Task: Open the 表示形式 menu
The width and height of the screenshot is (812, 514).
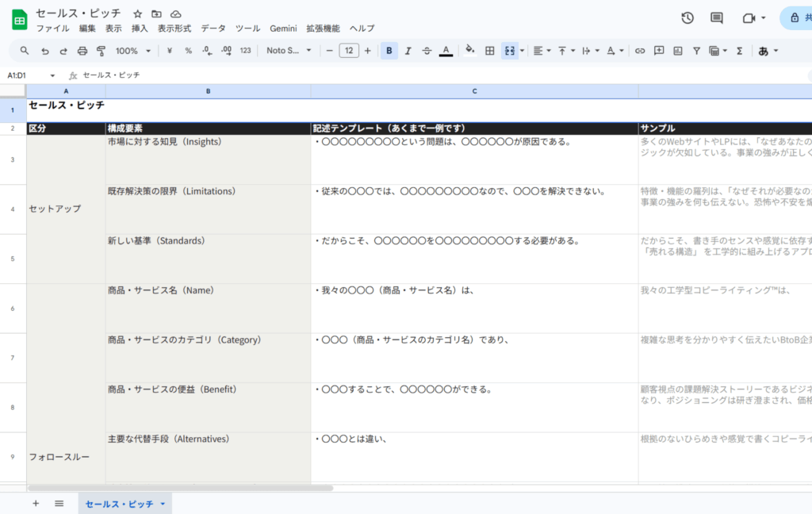Action: pos(174,29)
